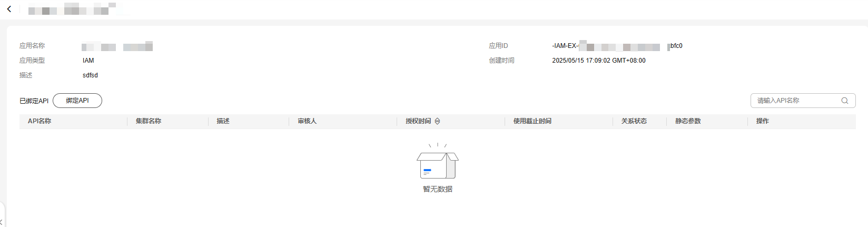This screenshot has width=868, height=227.
Task: Click the 审核人 column header
Action: coord(307,121)
